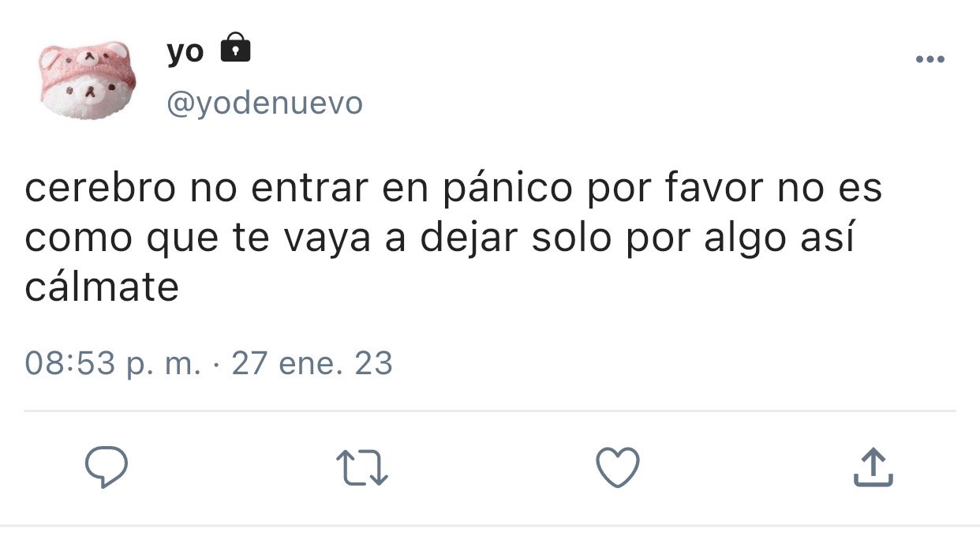
Task: Click the 08:53 p. m. timestamp
Action: pos(114,363)
